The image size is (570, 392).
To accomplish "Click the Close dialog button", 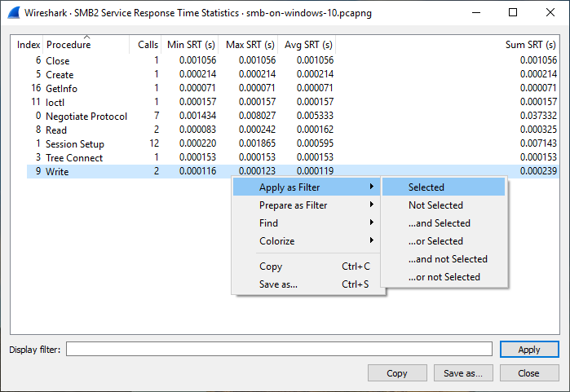I will pyautogui.click(x=528, y=373).
